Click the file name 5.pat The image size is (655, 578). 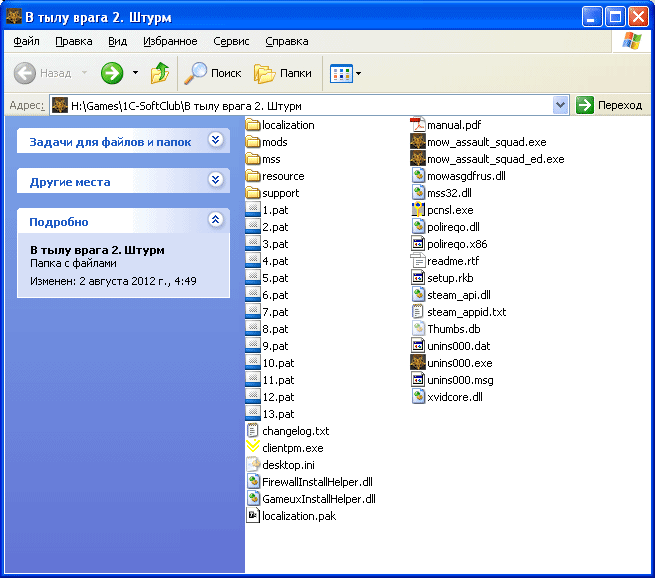pyautogui.click(x=275, y=278)
